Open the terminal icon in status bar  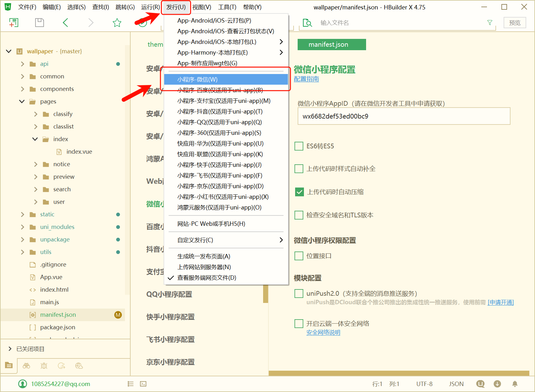point(143,384)
